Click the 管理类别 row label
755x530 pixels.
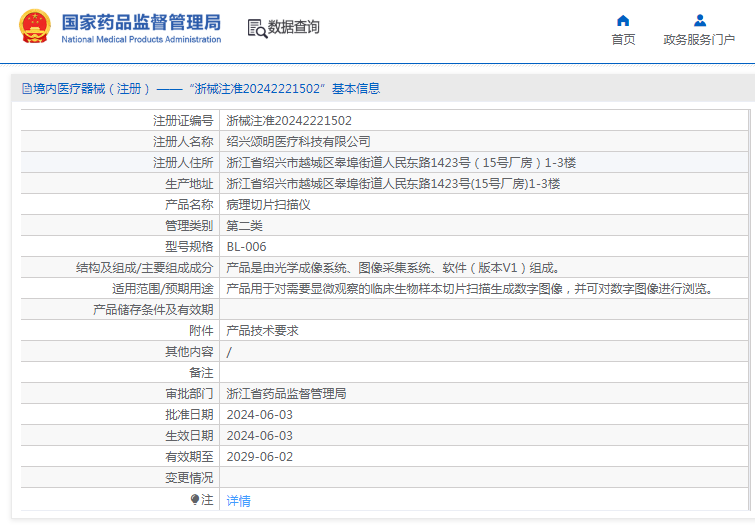click(189, 226)
